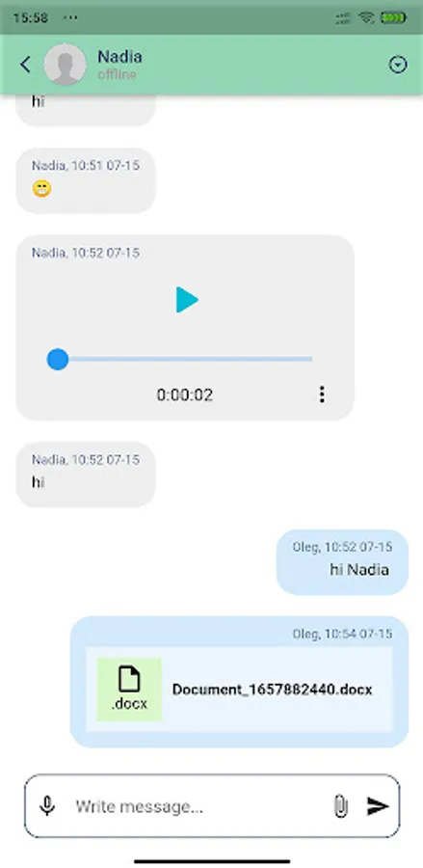
Task: Select the 'hi Nadia' message bubble
Action: pos(342,562)
